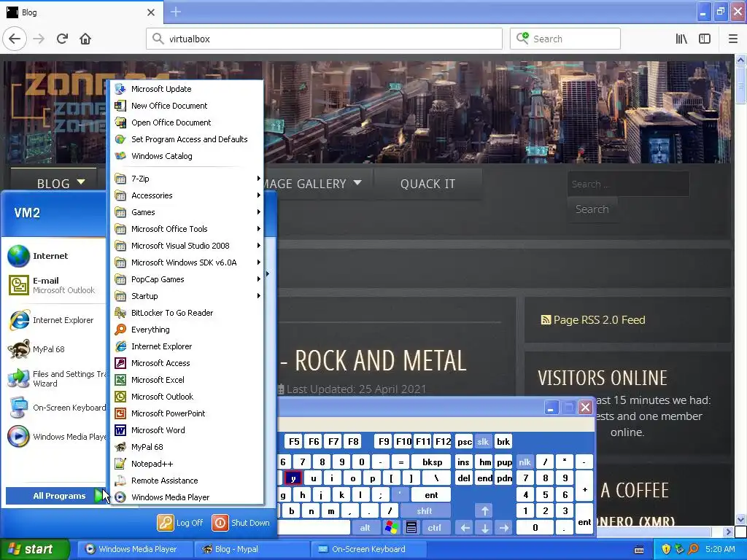Click the bksp key on keyboard

(432, 462)
